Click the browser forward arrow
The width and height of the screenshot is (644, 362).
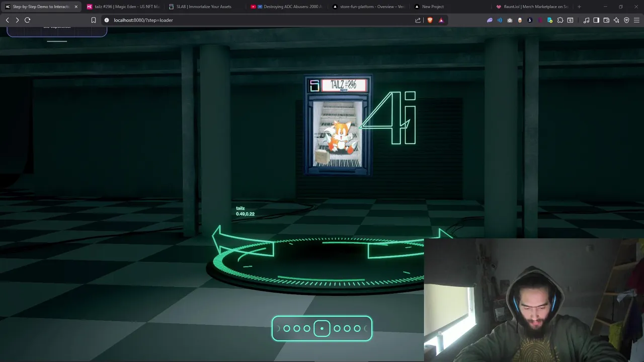coord(17,20)
